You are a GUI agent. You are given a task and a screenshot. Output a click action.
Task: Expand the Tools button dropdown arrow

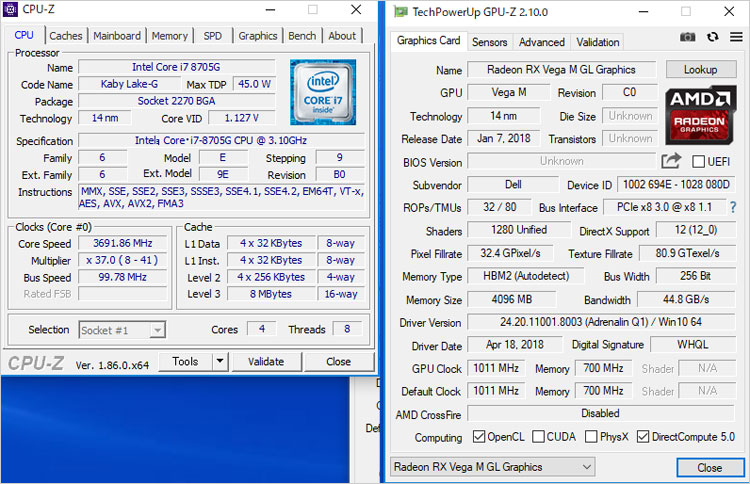(x=220, y=361)
